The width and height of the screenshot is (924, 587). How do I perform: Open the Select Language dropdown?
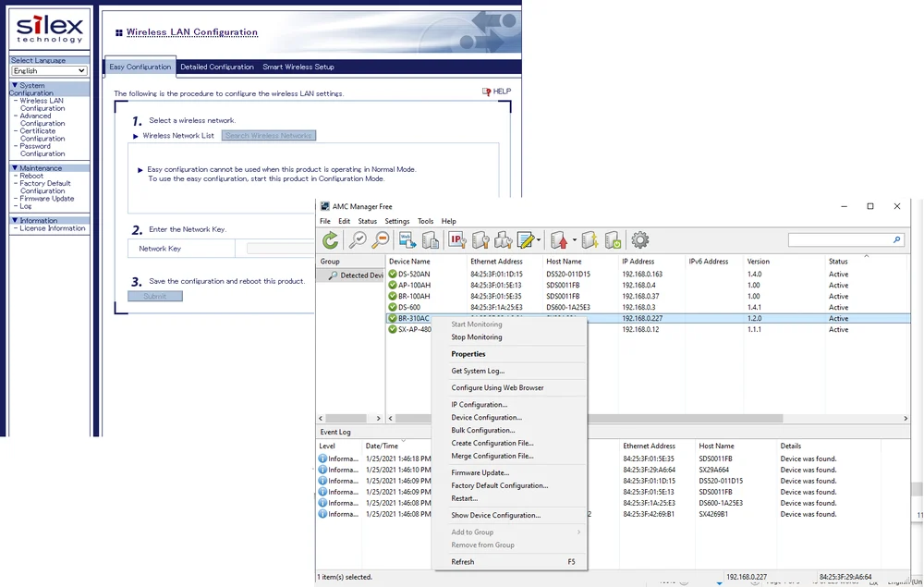click(49, 71)
